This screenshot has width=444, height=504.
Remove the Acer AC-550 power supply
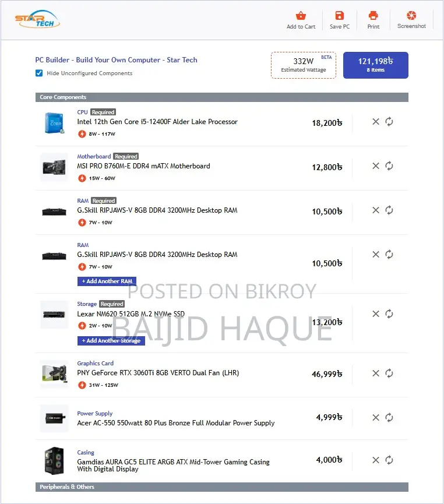tap(375, 418)
